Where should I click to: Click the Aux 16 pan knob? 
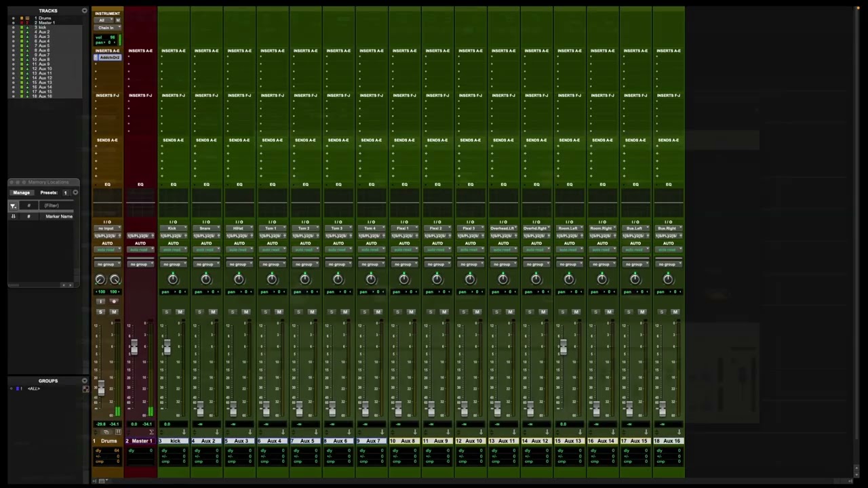pos(668,279)
